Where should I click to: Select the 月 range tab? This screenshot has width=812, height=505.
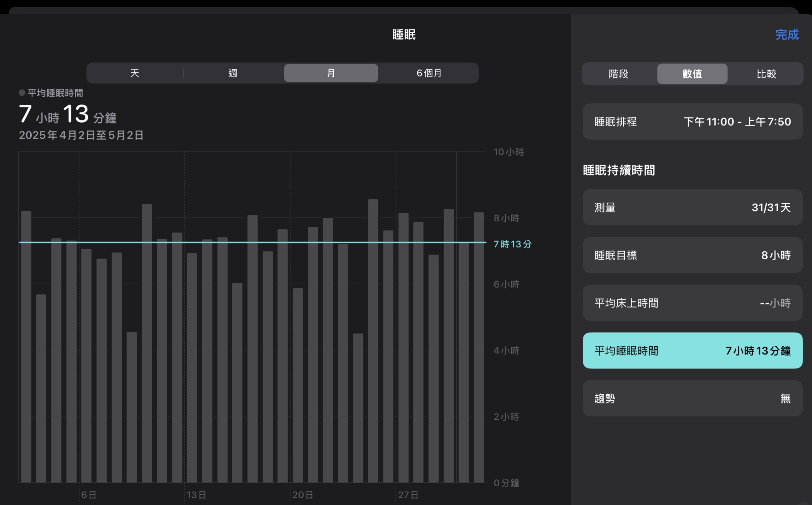[x=331, y=73]
